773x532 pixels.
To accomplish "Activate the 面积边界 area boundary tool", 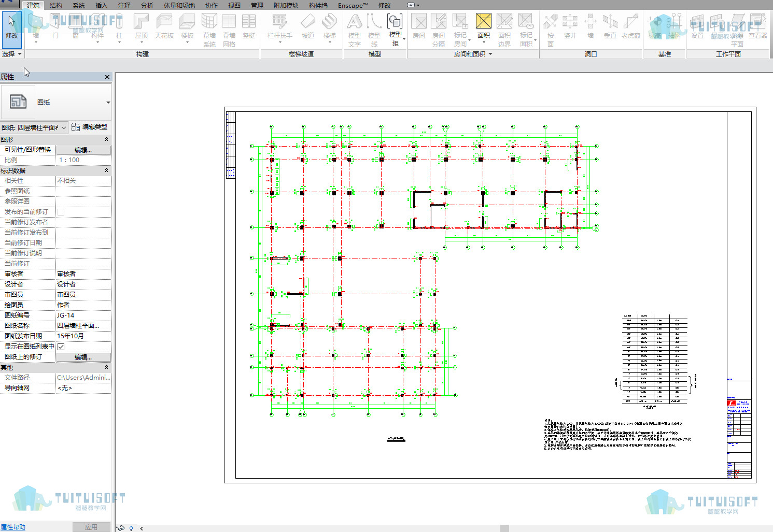I will pyautogui.click(x=504, y=30).
